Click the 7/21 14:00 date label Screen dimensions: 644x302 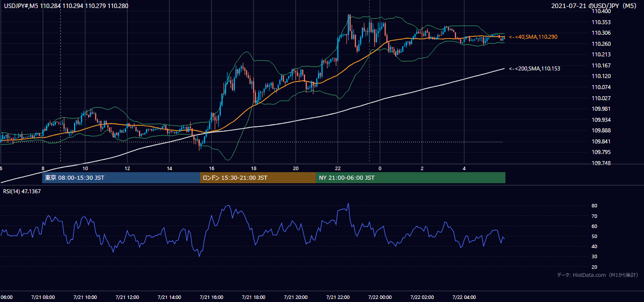click(x=169, y=297)
